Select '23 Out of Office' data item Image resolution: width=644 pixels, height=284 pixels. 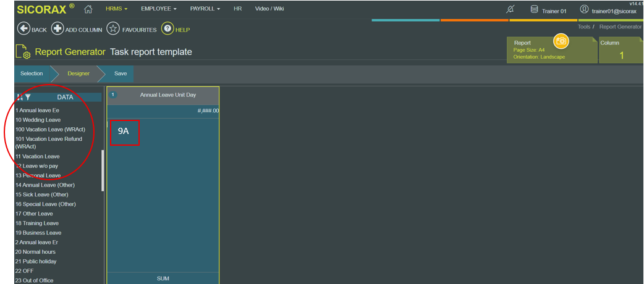pos(35,281)
